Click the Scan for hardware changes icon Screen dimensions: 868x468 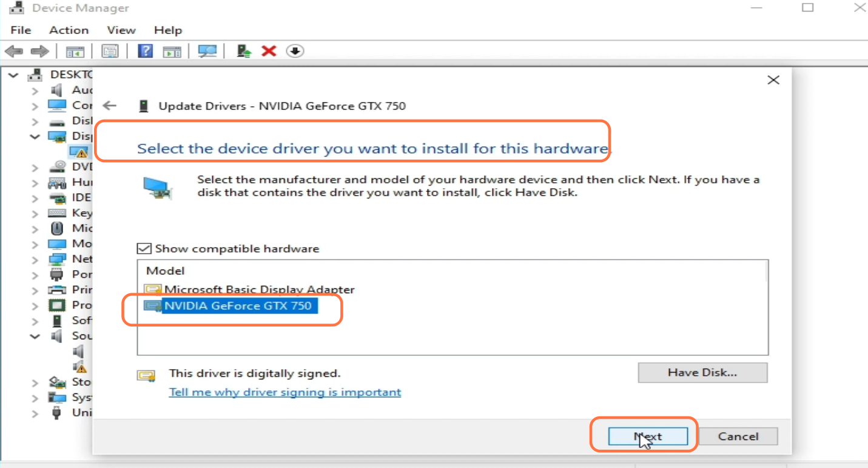(x=207, y=52)
